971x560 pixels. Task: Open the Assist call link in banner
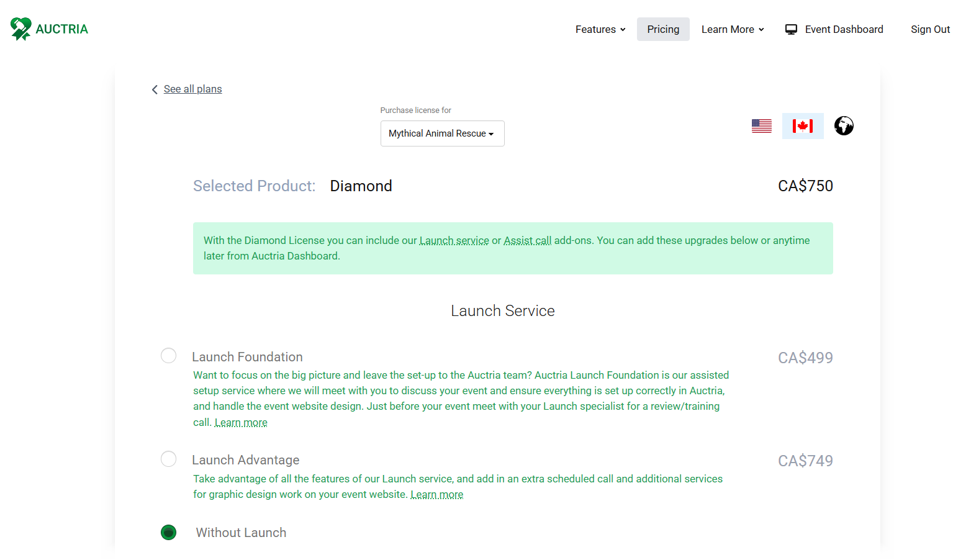click(527, 241)
